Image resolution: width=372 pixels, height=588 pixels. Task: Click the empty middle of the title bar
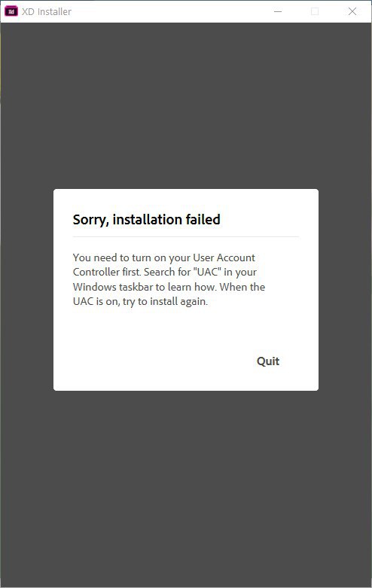[x=169, y=11]
